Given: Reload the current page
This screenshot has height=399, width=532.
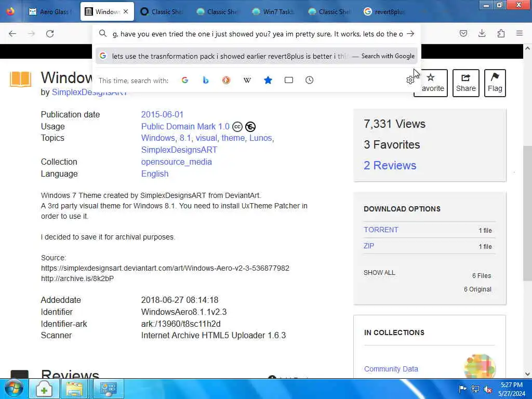Looking at the screenshot, I should (x=50, y=34).
